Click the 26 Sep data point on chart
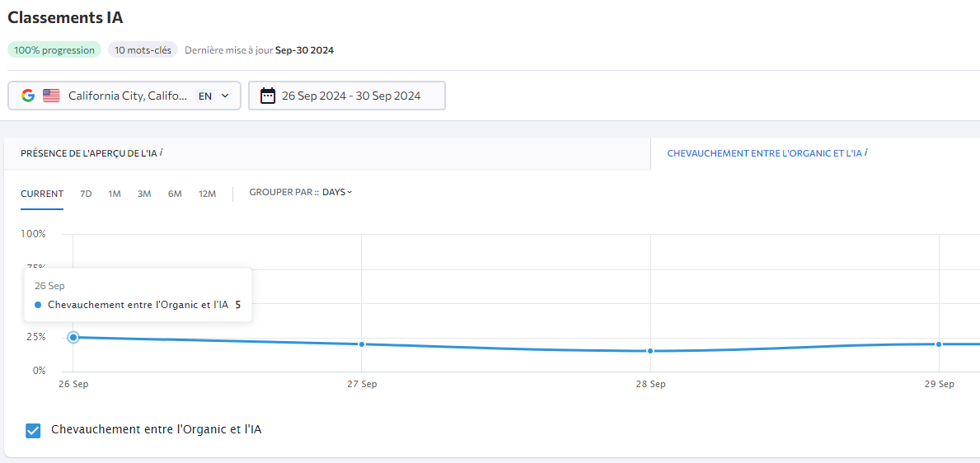This screenshot has width=980, height=463. pos(73,337)
